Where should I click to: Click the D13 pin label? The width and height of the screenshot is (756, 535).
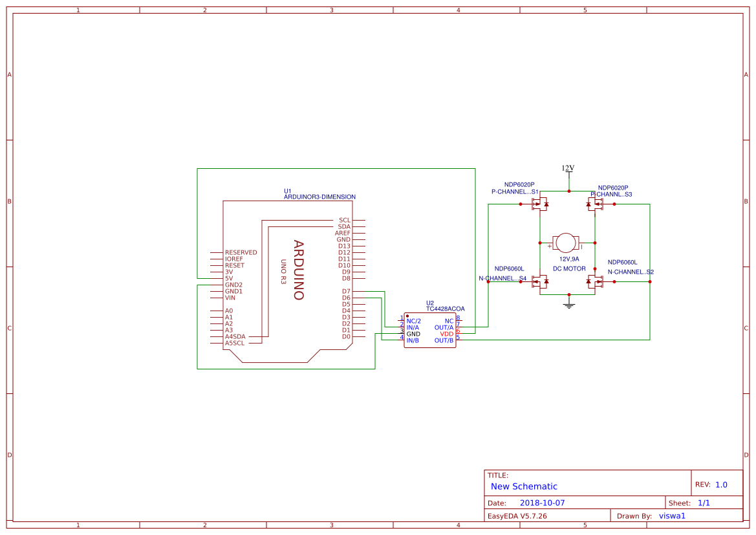point(344,246)
